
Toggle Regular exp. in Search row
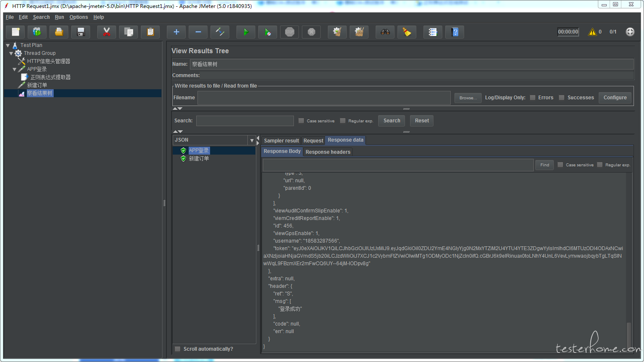coord(343,121)
